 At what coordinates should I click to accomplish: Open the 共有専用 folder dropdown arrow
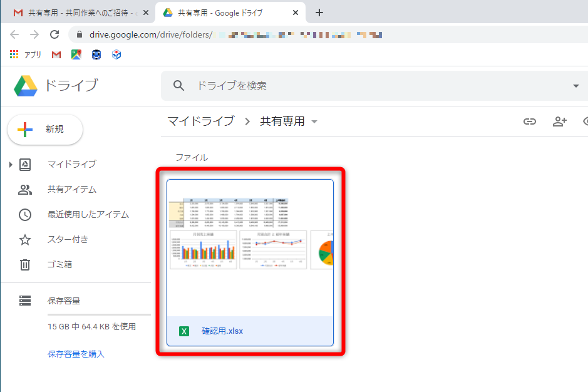314,121
